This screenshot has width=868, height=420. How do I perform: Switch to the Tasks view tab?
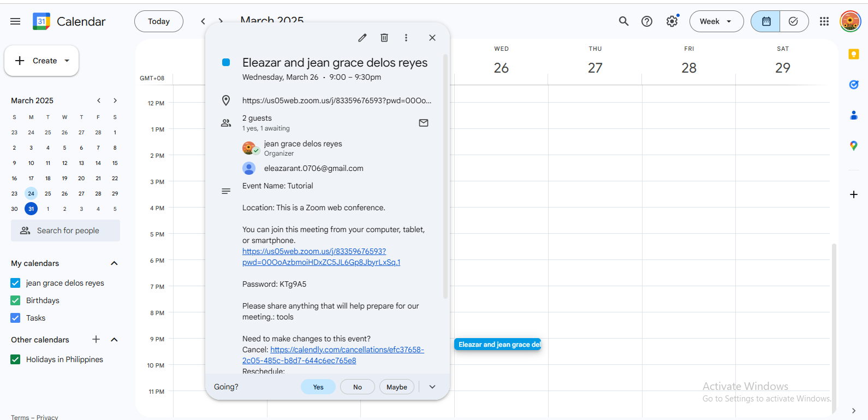click(x=794, y=21)
